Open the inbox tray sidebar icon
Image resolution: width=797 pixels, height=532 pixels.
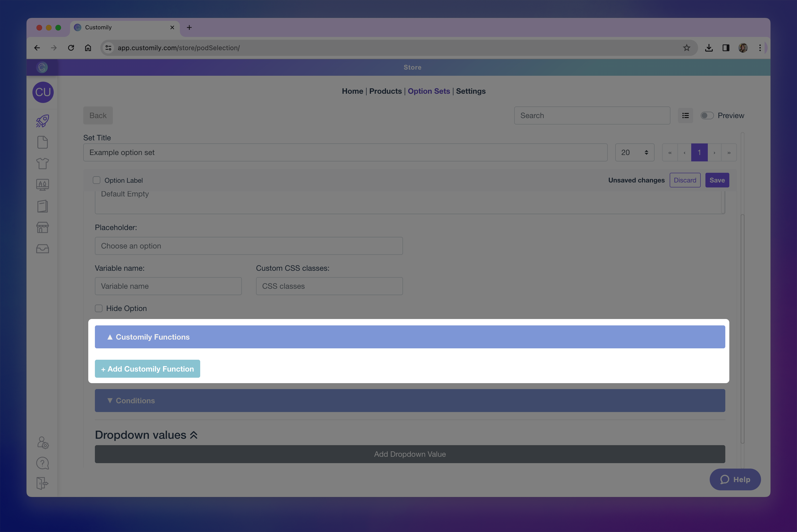pos(42,249)
